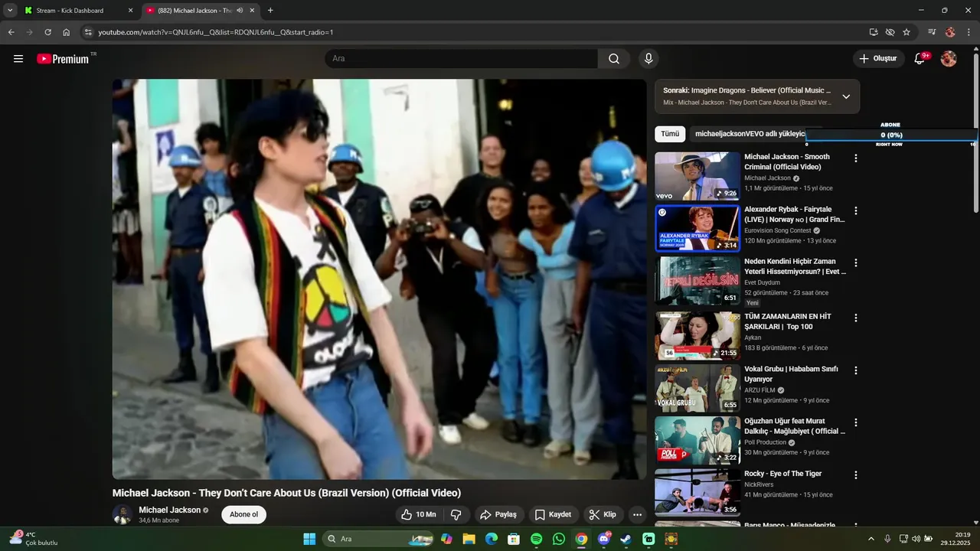Open options for Oğuzhan Uğur Mağlubiyet video
This screenshot has height=551, width=980.
click(856, 422)
